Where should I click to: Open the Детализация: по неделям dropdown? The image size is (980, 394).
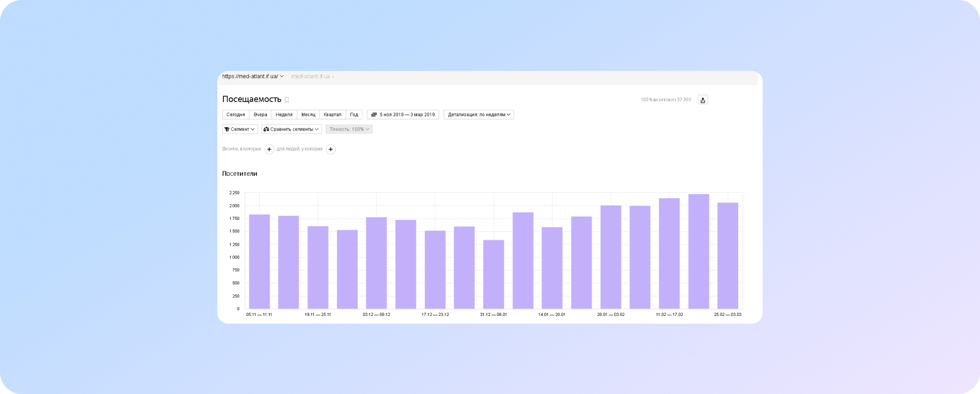click(x=479, y=115)
